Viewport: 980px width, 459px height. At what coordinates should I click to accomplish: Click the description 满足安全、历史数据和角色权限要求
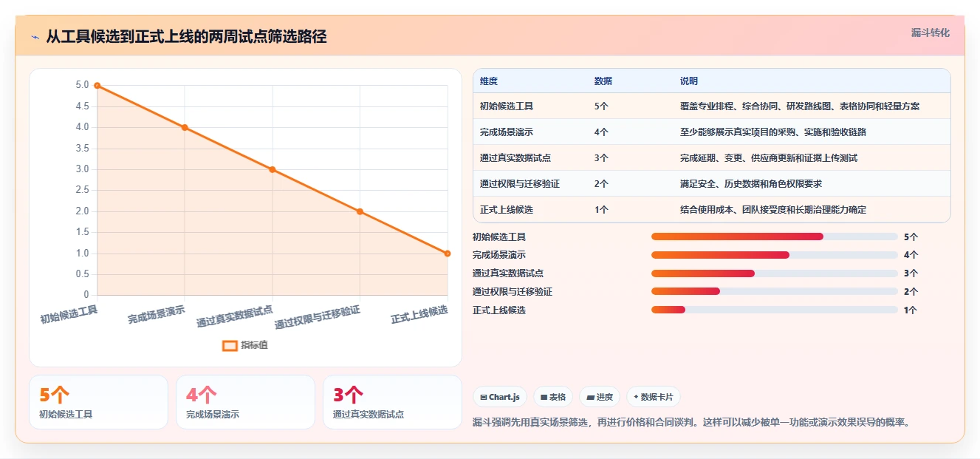click(x=751, y=184)
